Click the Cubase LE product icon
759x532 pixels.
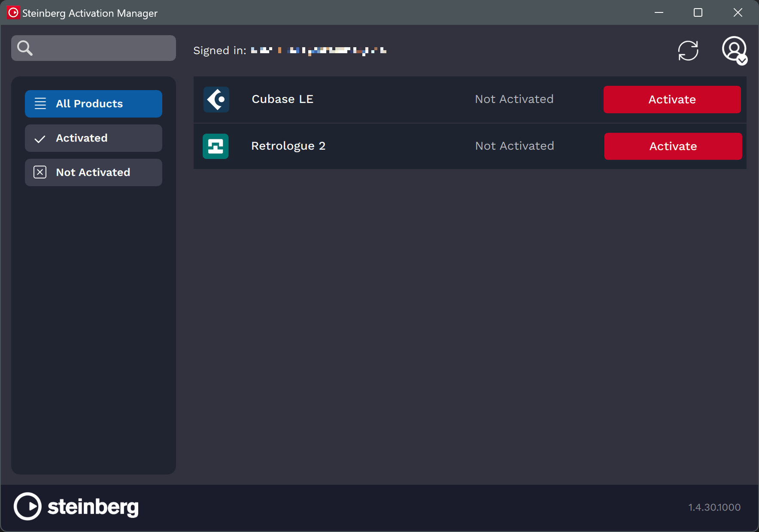pos(216,100)
